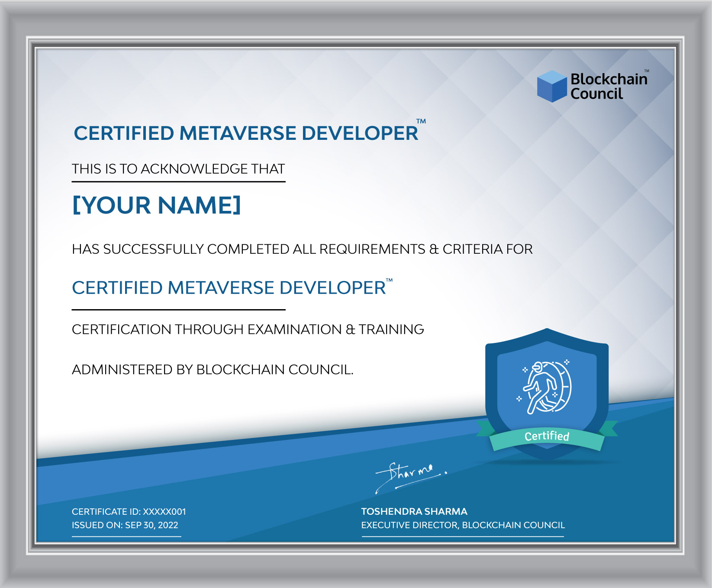Click 'THIS IS TO ACKNOWLEDGE THAT' line
The height and width of the screenshot is (588, 712).
[178, 169]
